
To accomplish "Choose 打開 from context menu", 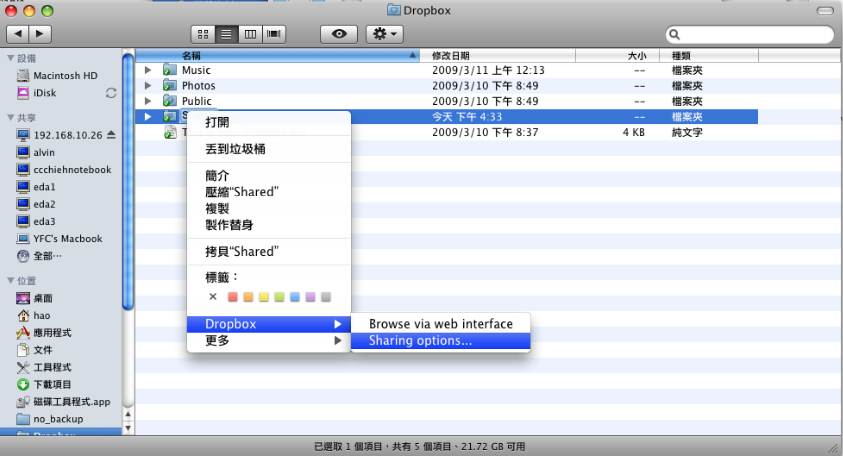I will pyautogui.click(x=269, y=122).
